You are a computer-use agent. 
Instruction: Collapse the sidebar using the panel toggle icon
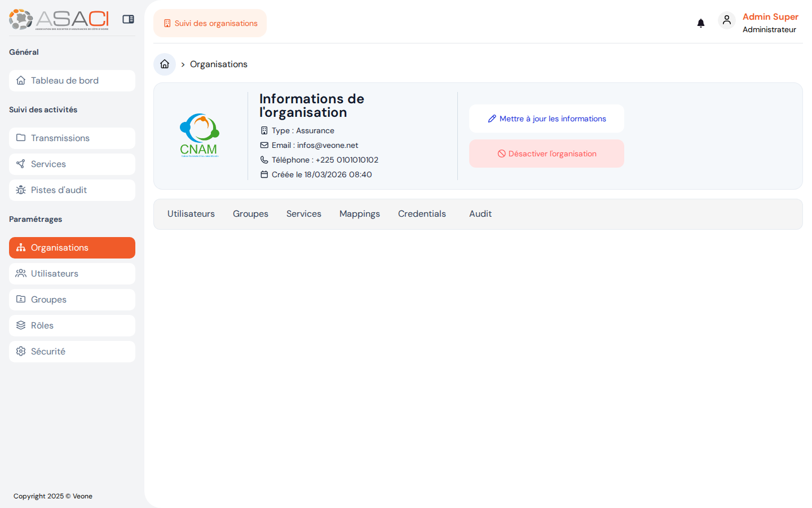128,19
